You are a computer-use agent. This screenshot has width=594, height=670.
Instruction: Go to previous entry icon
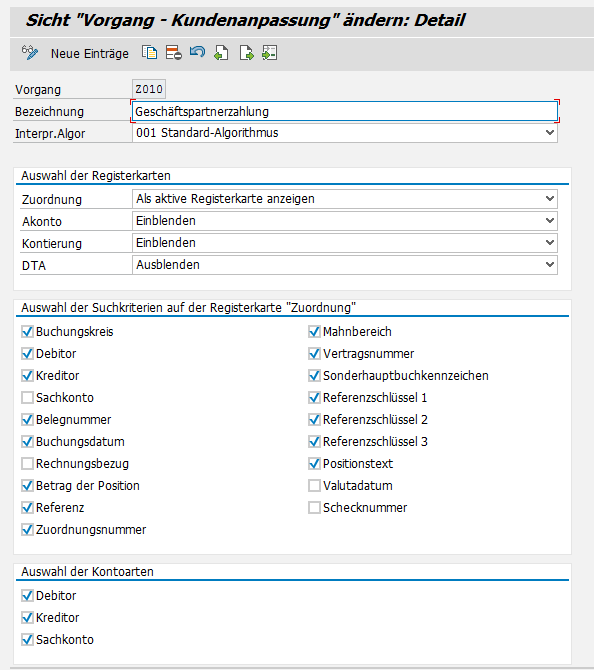point(221,53)
